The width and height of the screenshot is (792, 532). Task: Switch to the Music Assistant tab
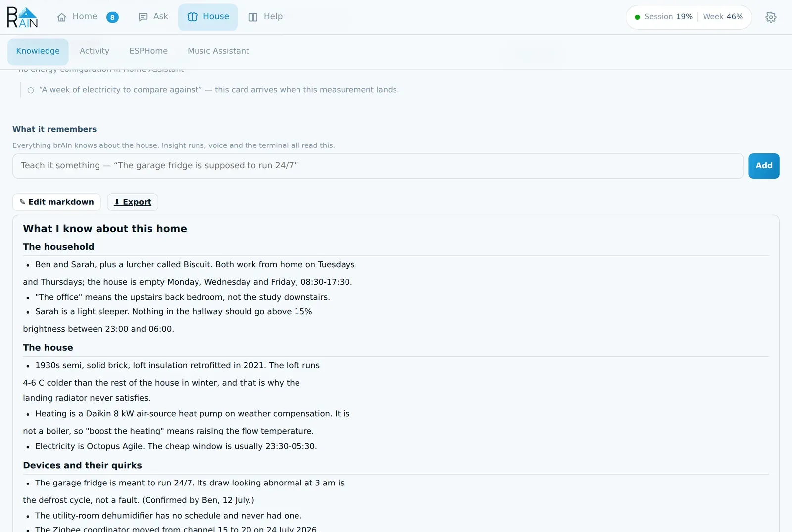point(218,51)
